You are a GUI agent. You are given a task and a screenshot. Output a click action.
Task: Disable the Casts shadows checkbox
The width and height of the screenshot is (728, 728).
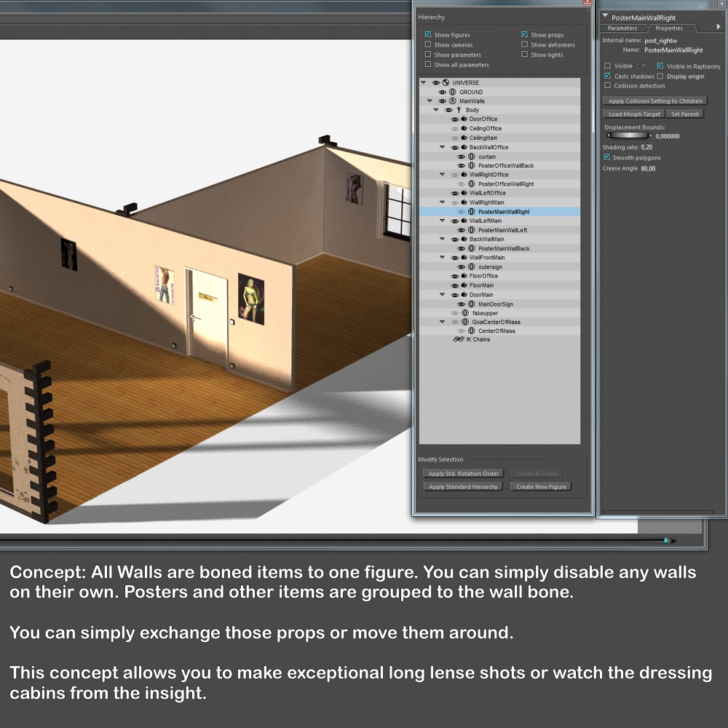click(607, 76)
